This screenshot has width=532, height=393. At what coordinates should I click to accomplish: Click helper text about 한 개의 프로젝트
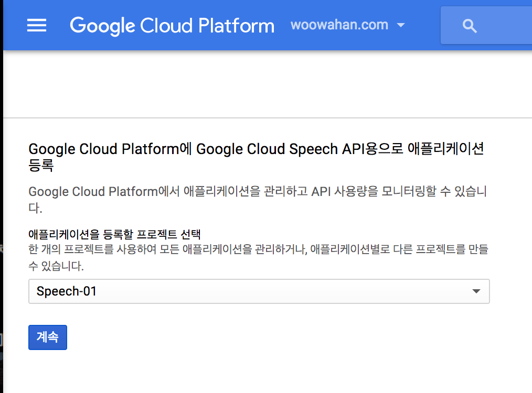(x=258, y=257)
